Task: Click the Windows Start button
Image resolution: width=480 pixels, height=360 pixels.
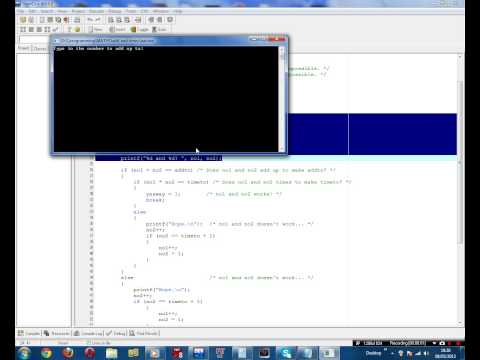Action: [24, 353]
